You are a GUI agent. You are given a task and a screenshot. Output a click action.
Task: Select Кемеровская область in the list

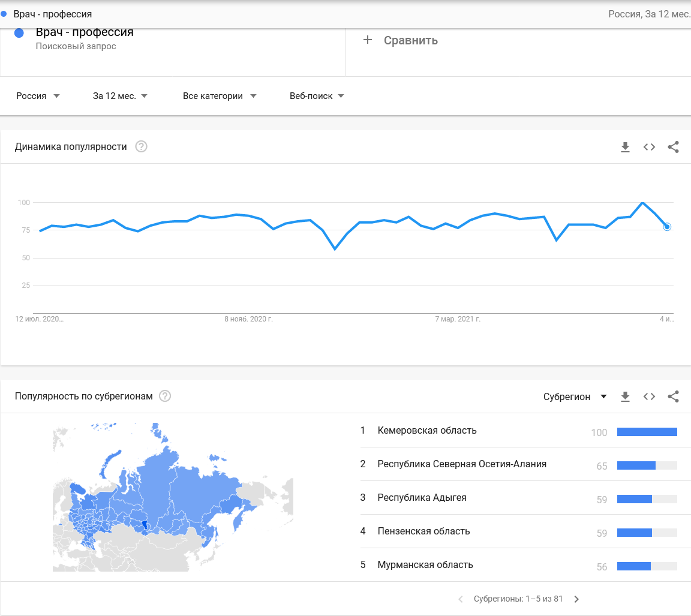click(427, 431)
